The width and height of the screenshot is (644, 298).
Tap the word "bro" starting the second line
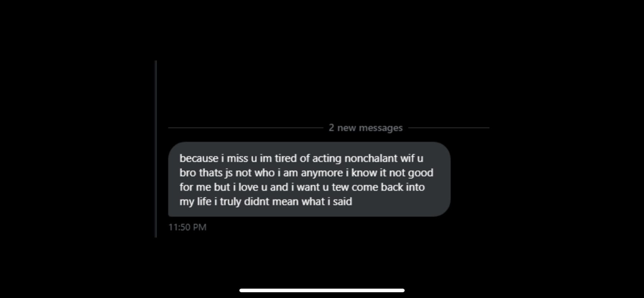click(x=188, y=173)
